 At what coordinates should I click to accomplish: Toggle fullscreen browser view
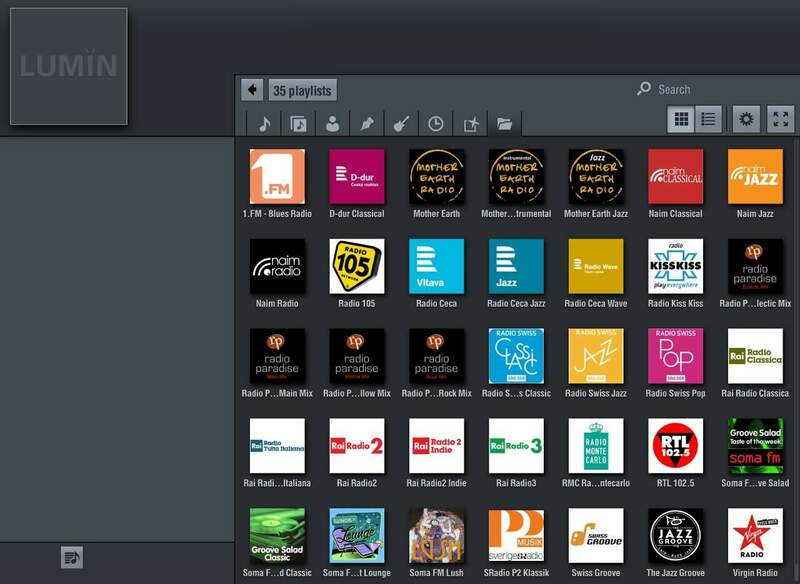(x=781, y=119)
